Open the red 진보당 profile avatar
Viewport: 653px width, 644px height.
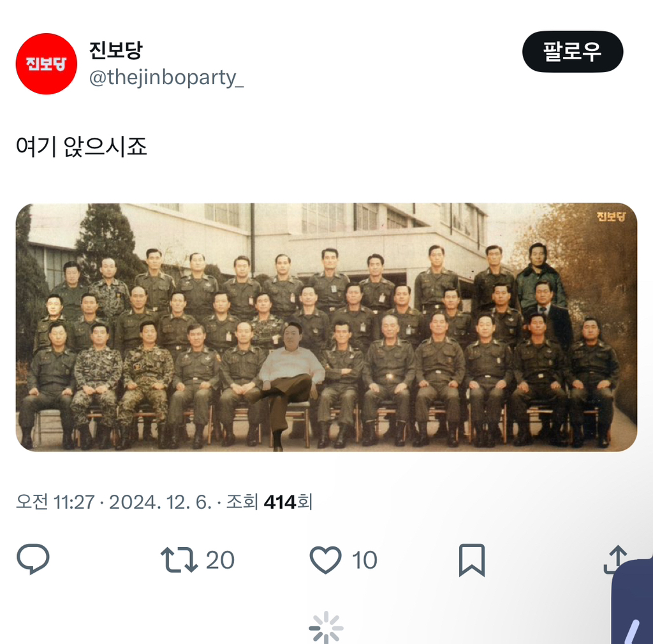tap(46, 64)
